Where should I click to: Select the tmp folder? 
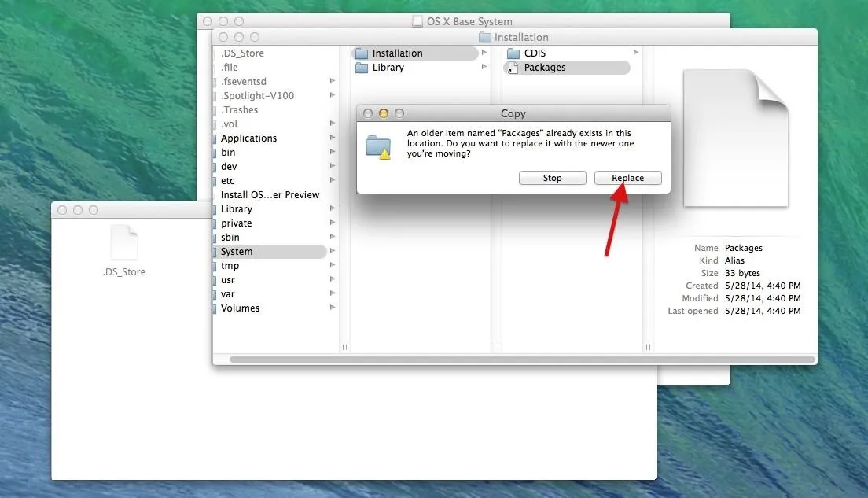(230, 266)
